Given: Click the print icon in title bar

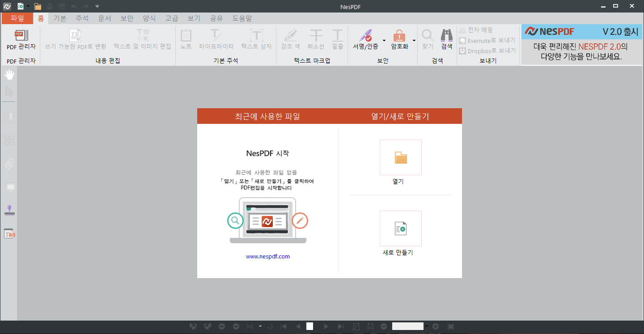Looking at the screenshot, I should pos(62,6).
